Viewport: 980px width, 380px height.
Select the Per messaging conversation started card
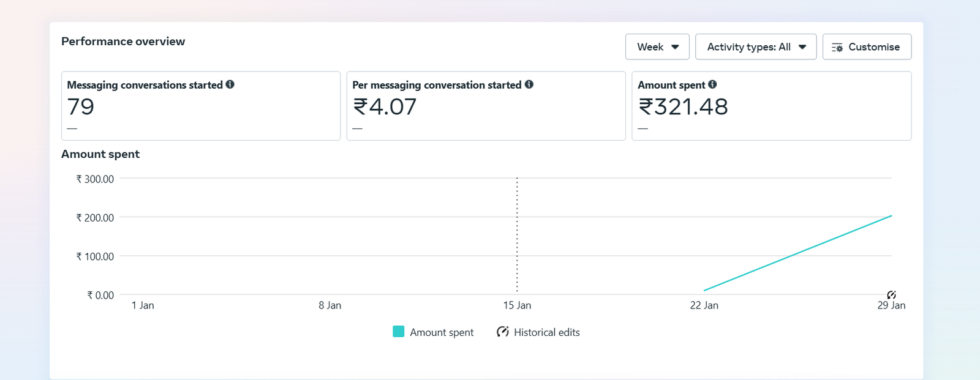[486, 106]
